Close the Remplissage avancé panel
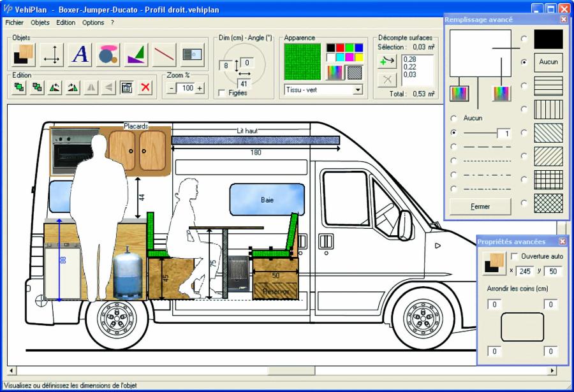Image resolution: width=574 pixels, height=392 pixels. (x=564, y=19)
